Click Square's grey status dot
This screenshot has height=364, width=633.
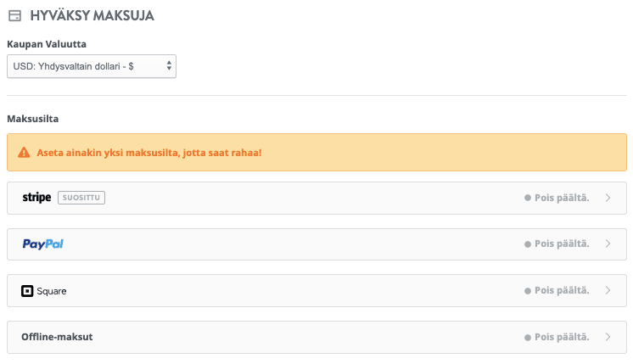pyautogui.click(x=528, y=291)
